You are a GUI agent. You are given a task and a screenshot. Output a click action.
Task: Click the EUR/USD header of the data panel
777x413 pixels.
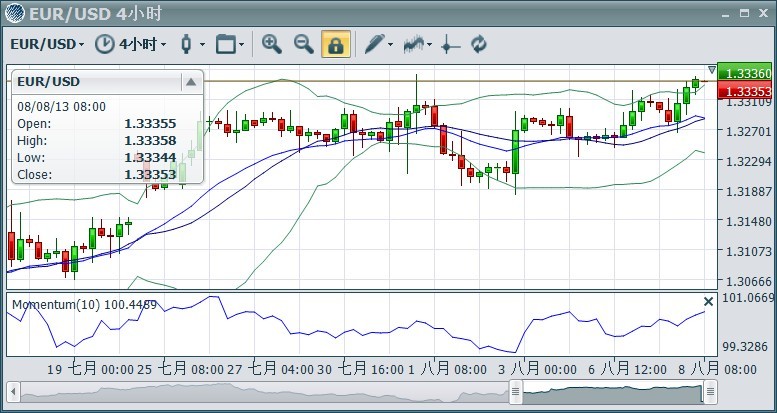coord(49,82)
